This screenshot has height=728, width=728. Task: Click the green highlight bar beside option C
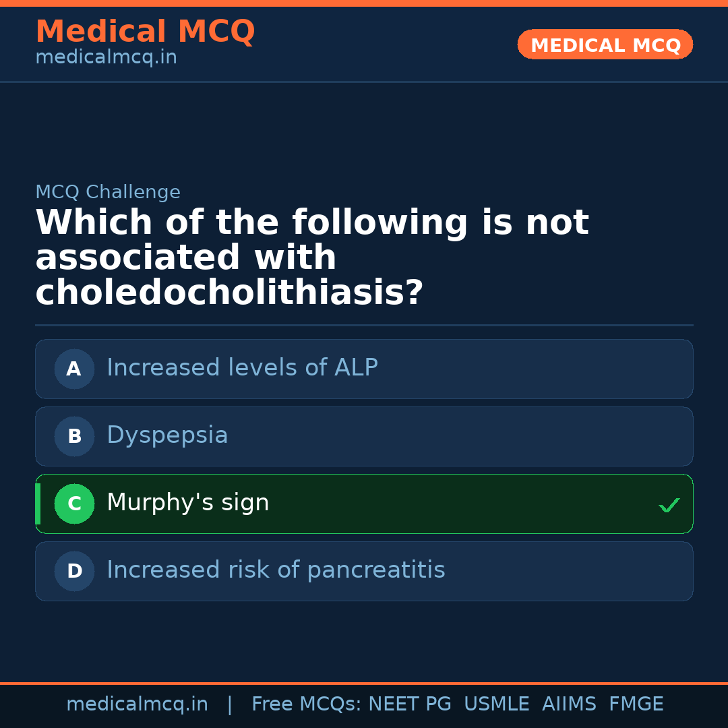pos(38,504)
